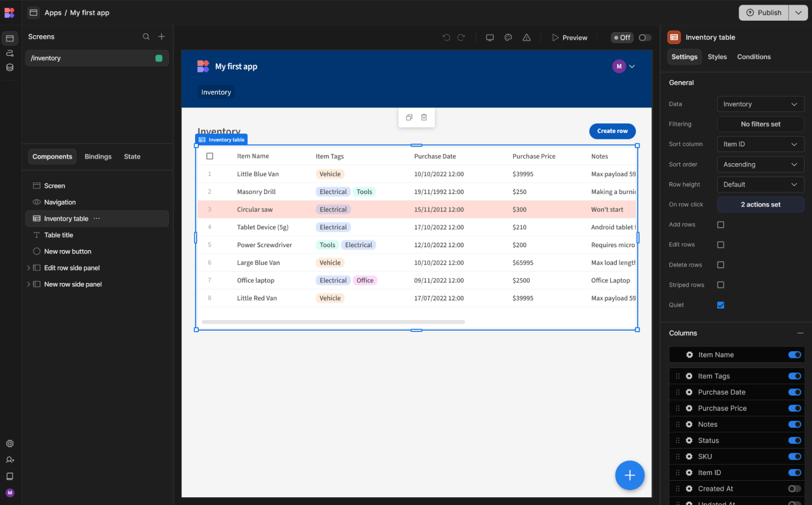Click the Create row button

click(x=612, y=131)
